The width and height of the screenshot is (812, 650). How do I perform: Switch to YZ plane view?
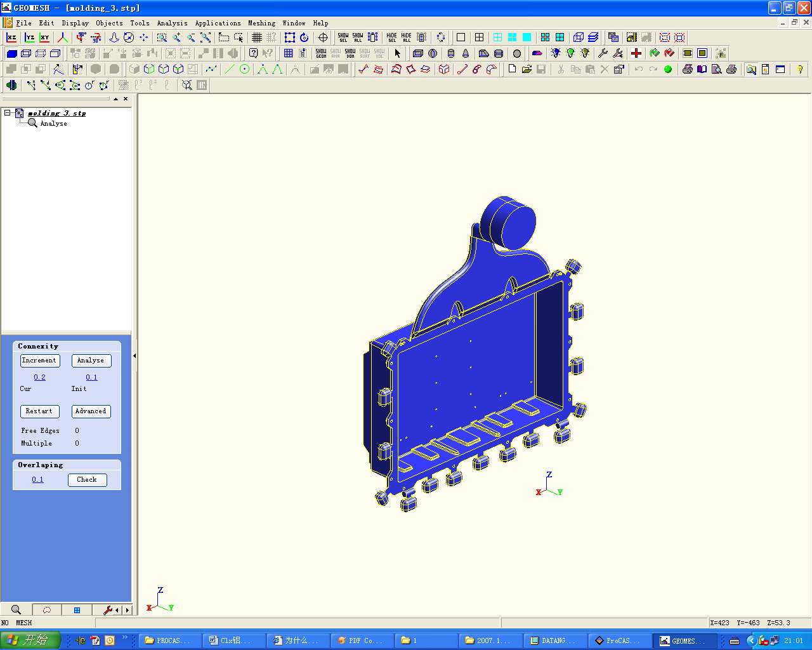click(x=30, y=37)
